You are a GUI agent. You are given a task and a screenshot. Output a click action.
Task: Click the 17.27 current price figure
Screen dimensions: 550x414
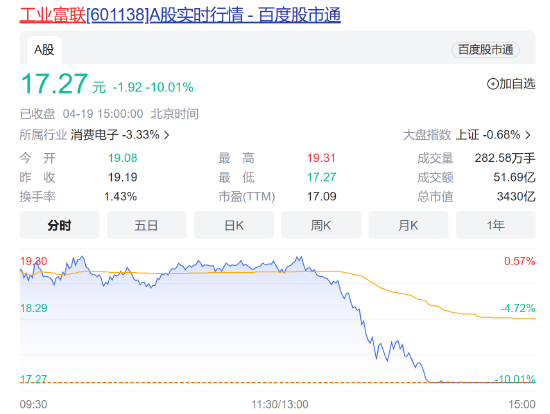point(54,84)
